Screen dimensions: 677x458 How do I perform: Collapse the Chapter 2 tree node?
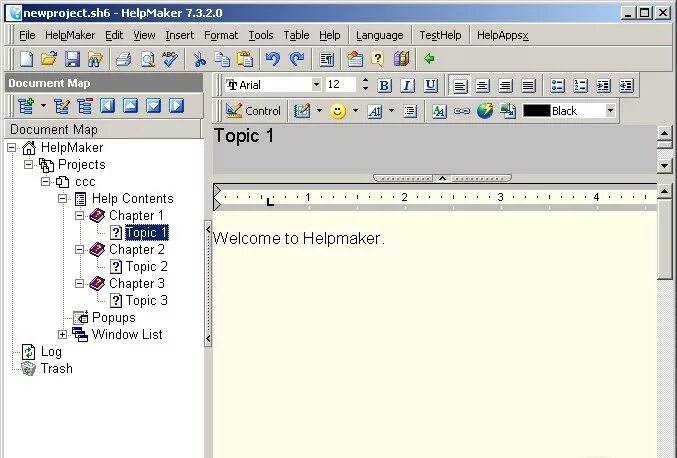79,250
